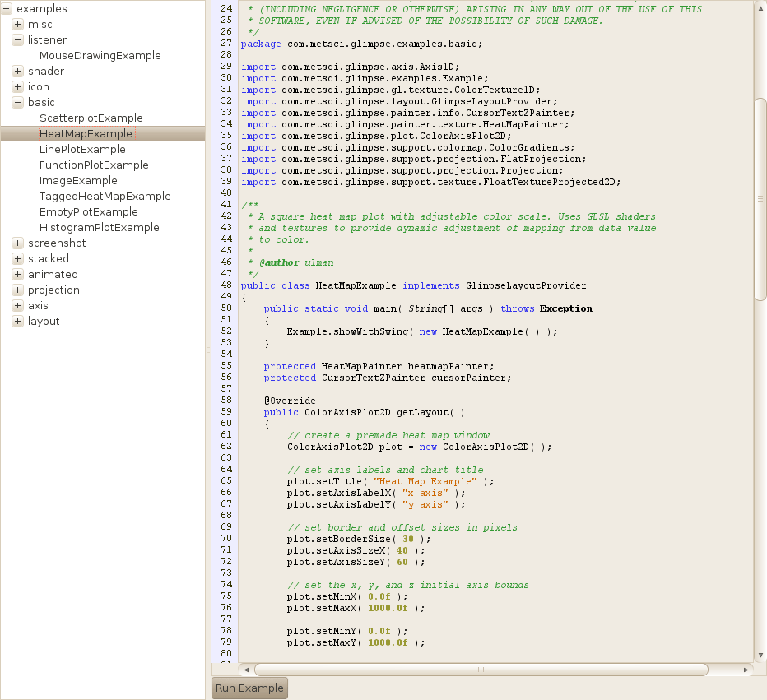Screen dimensions: 767x700
Task: Click the "@author ulman" comment
Action: (x=296, y=263)
